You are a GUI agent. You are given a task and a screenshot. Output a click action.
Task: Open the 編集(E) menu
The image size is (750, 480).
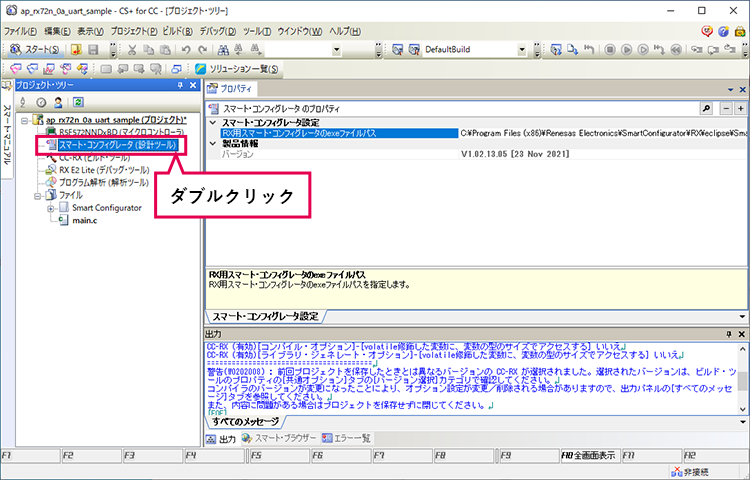click(57, 31)
